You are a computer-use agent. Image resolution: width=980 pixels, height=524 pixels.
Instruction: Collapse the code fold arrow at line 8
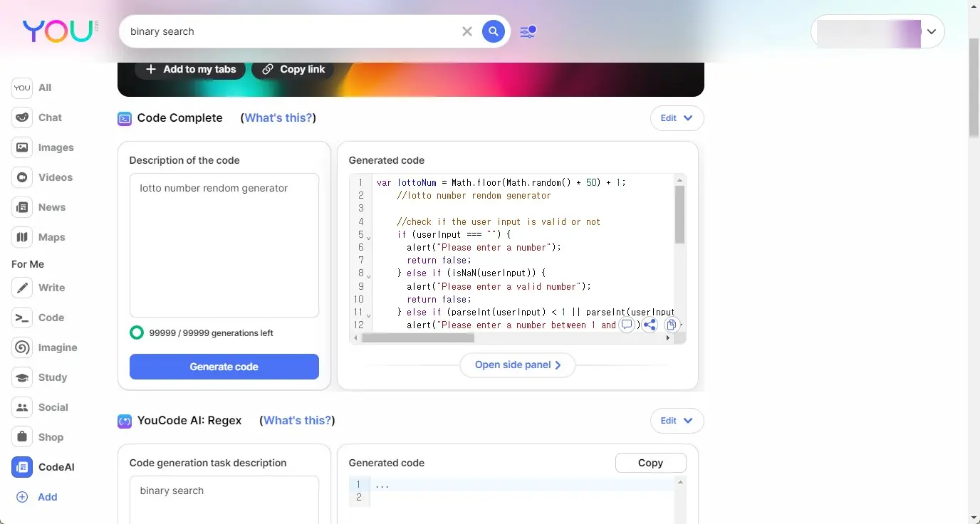pos(368,276)
